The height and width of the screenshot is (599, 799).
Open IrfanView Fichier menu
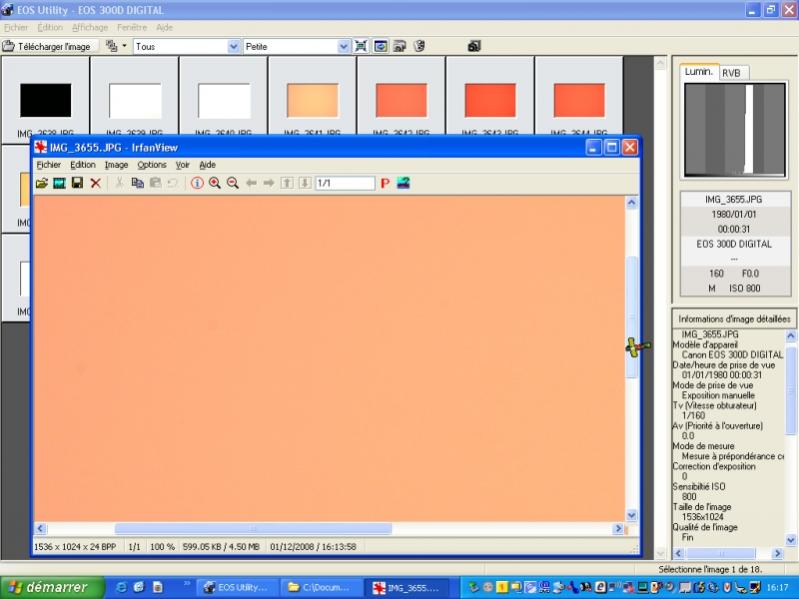tap(49, 165)
